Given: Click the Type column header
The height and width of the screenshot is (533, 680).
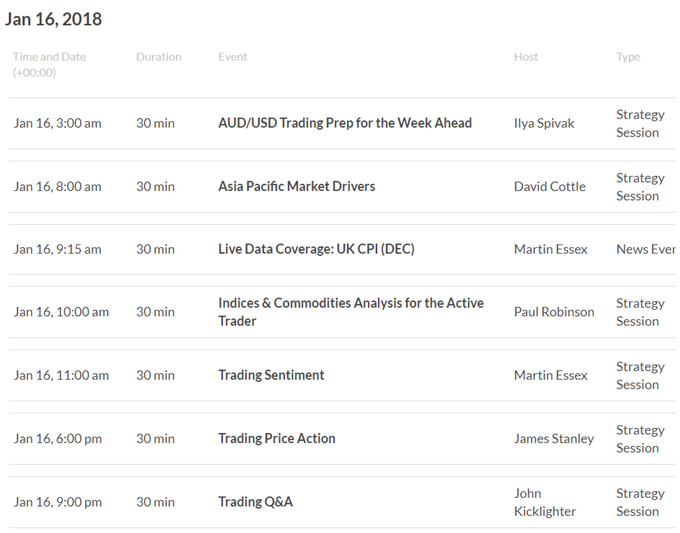Looking at the screenshot, I should click(x=628, y=57).
